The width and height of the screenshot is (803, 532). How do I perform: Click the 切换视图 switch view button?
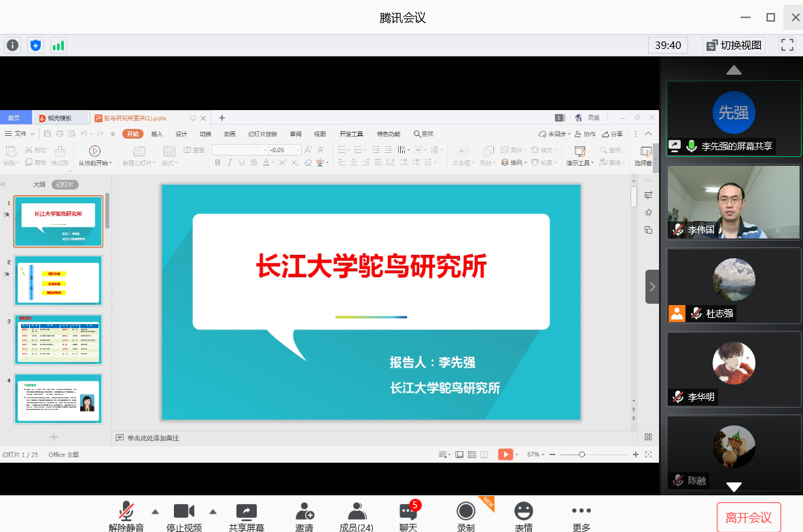[734, 46]
